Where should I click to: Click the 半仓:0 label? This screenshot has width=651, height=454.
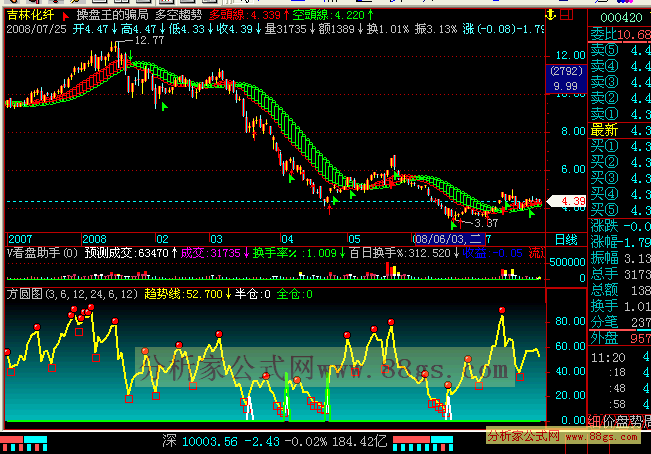[x=252, y=294]
